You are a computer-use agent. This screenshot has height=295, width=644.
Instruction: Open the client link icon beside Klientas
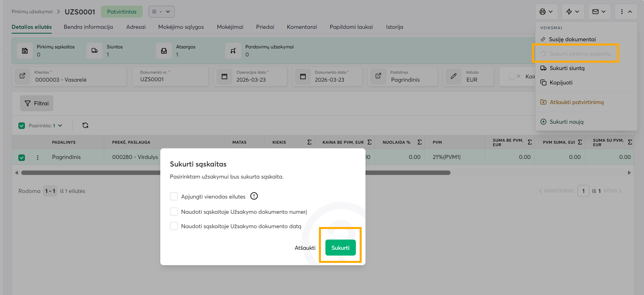[x=23, y=76]
